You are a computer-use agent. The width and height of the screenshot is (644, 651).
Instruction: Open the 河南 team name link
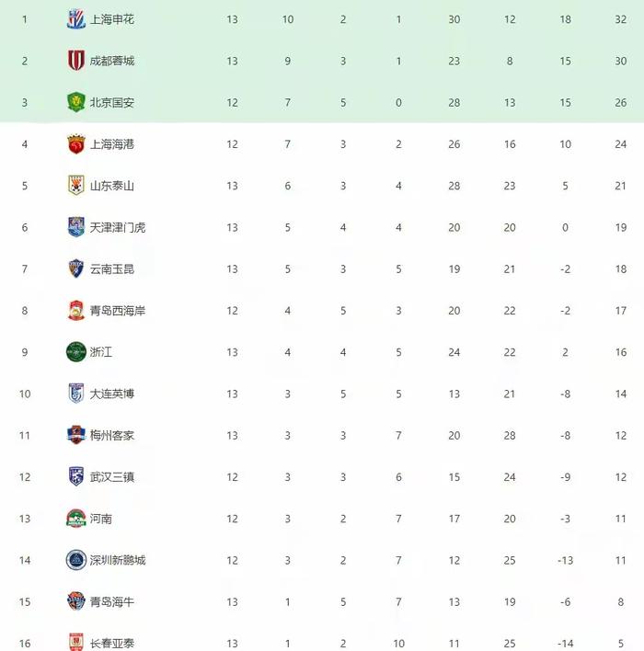pos(101,519)
